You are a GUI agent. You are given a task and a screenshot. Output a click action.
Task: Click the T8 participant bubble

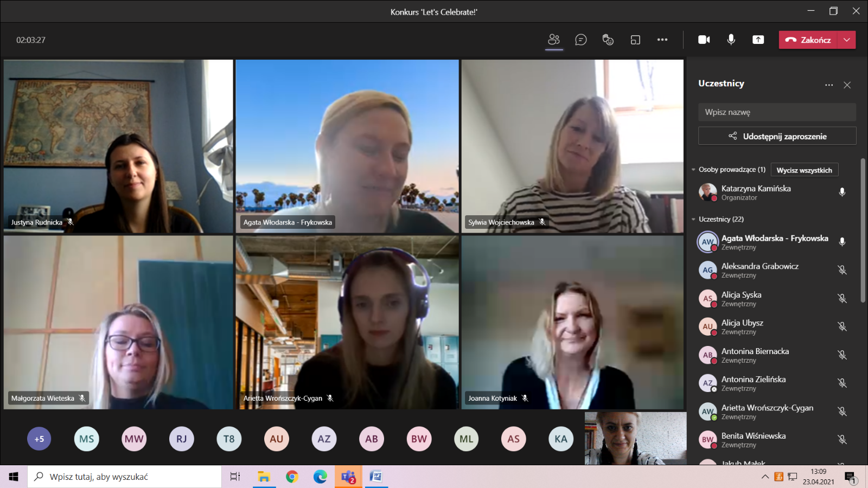(229, 439)
